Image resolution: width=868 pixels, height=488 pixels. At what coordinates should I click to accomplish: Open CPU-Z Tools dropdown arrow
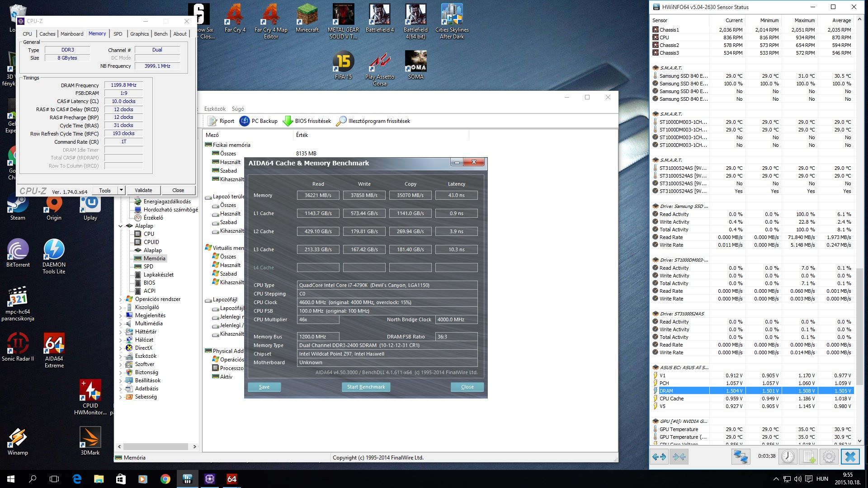point(121,190)
